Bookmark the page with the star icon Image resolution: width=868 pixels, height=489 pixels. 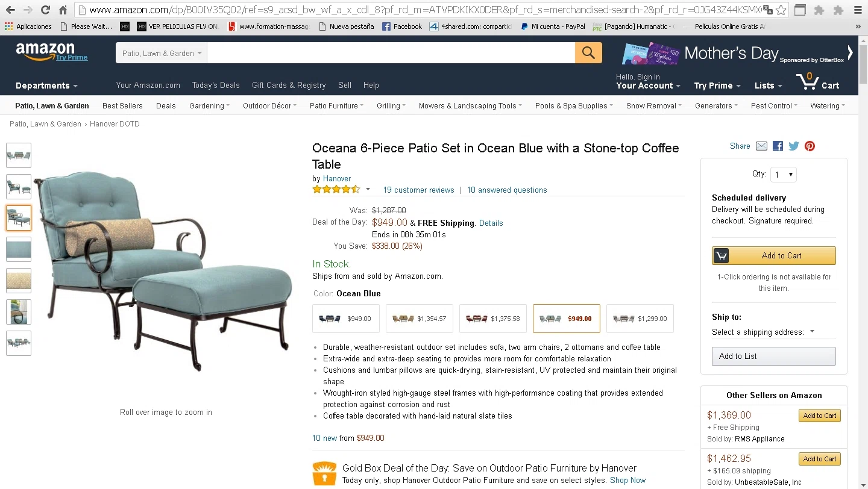point(781,10)
